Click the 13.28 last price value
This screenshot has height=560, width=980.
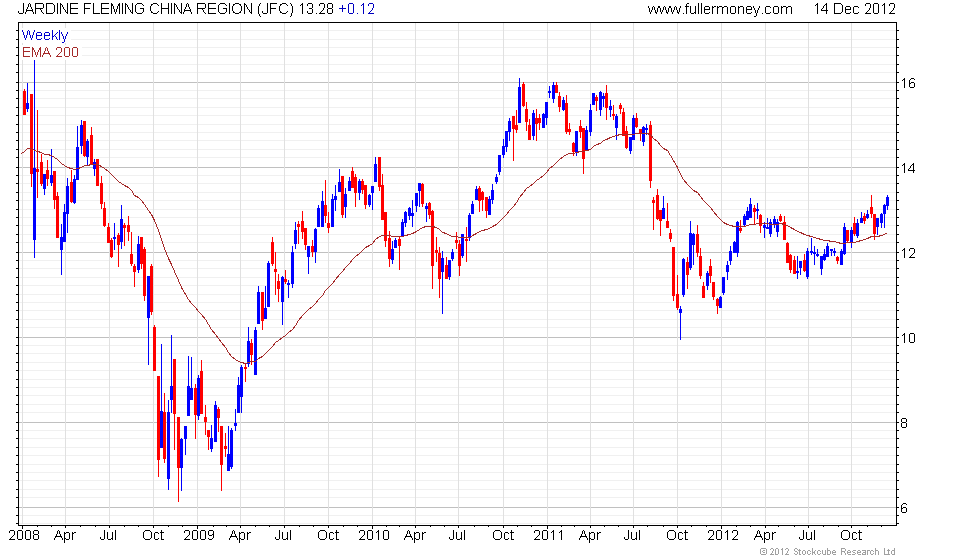pyautogui.click(x=316, y=9)
